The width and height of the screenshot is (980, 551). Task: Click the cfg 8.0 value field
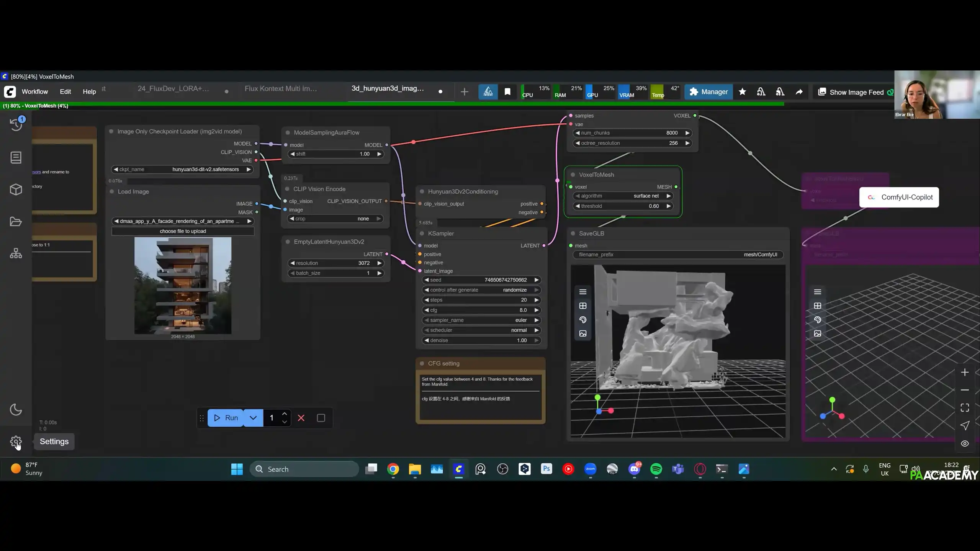coord(481,310)
